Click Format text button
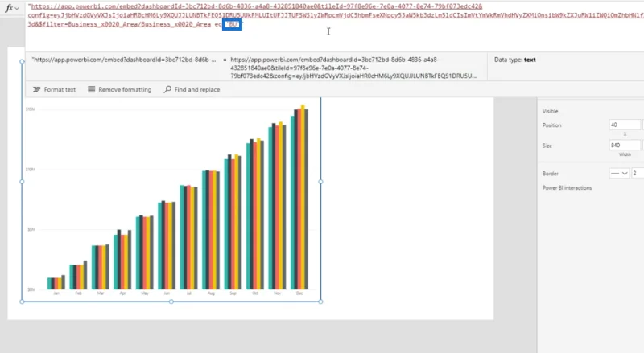644x353 pixels. point(54,89)
